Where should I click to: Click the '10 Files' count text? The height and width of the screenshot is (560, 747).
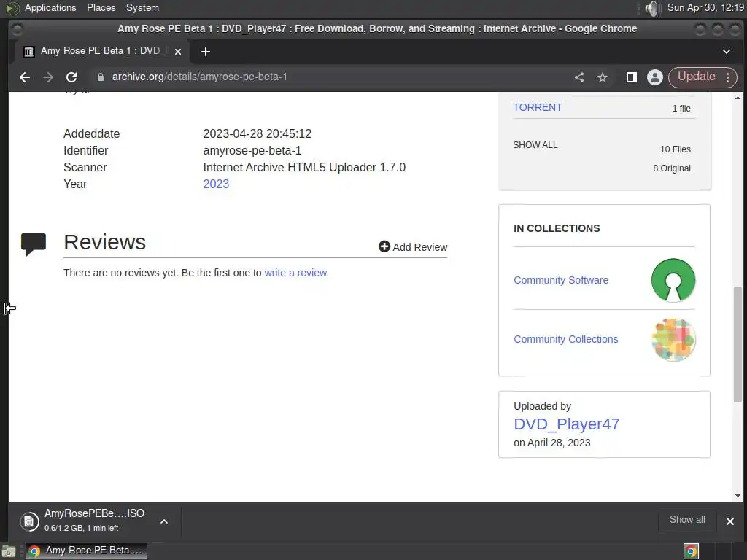pyautogui.click(x=675, y=149)
